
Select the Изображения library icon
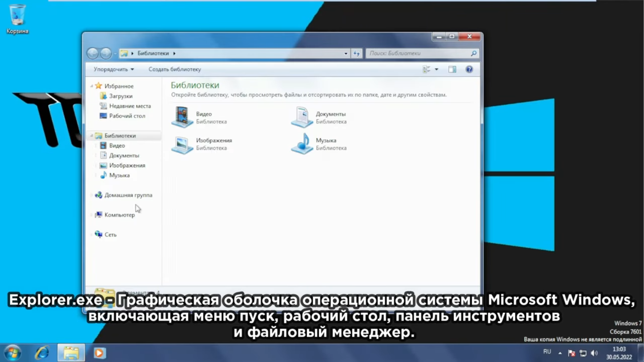coord(182,144)
